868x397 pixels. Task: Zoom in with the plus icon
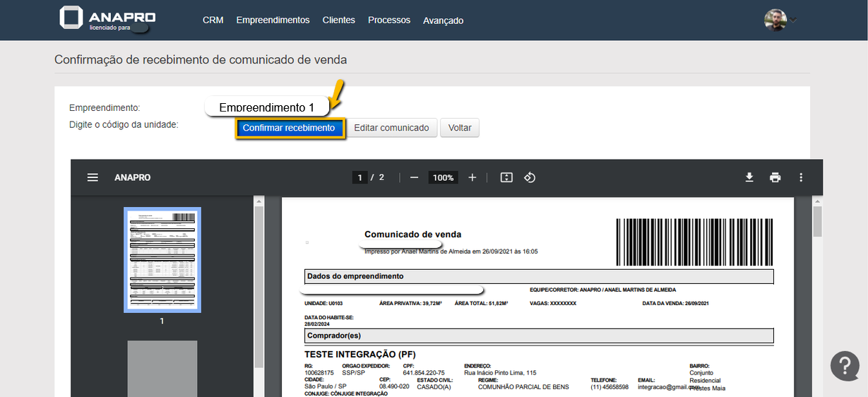click(x=472, y=177)
